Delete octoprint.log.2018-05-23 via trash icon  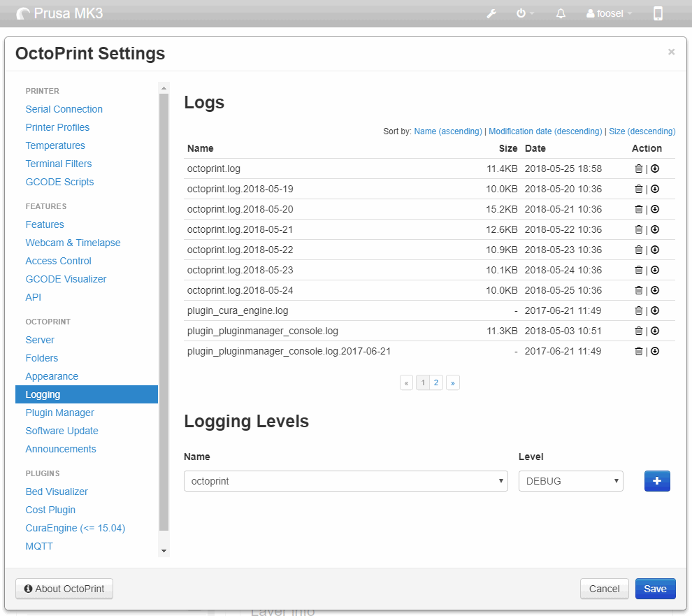639,271
